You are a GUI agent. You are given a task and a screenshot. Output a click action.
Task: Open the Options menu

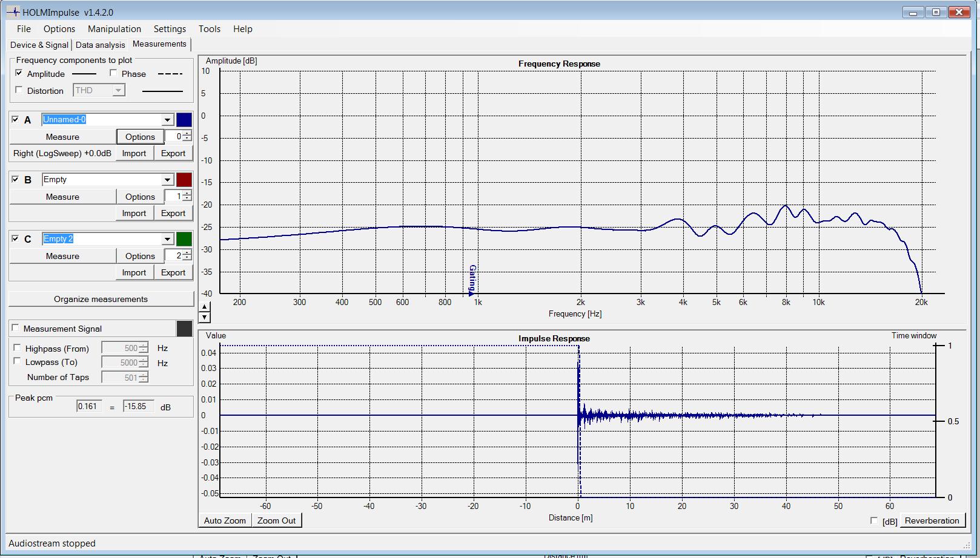point(59,28)
